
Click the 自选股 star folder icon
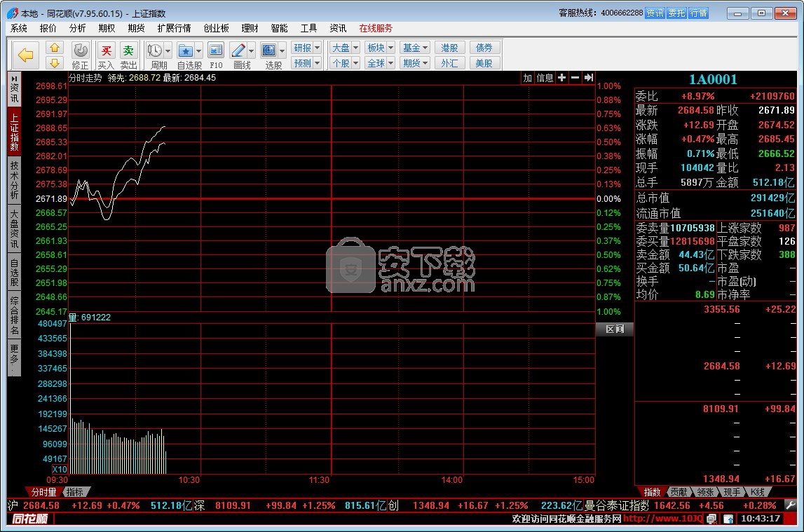click(x=185, y=50)
